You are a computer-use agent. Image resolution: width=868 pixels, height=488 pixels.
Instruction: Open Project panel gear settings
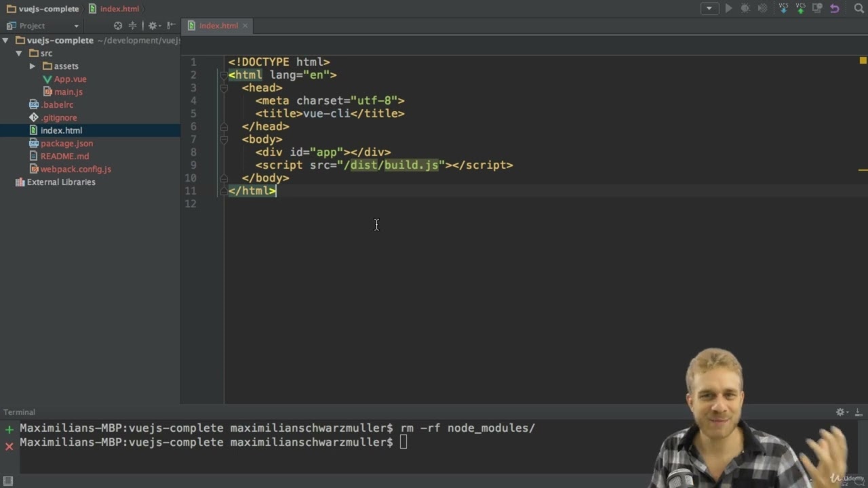(153, 26)
